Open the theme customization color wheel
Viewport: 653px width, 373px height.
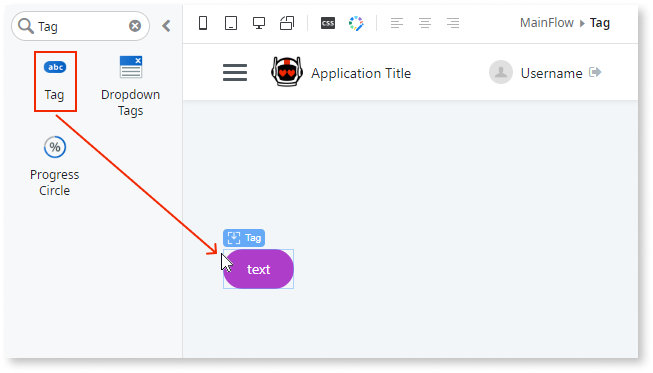click(x=356, y=23)
